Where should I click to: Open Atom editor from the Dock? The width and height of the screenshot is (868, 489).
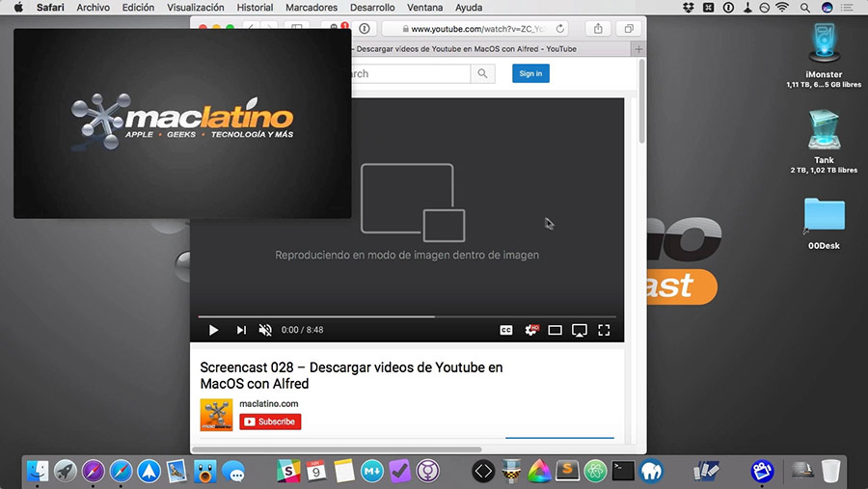point(596,472)
